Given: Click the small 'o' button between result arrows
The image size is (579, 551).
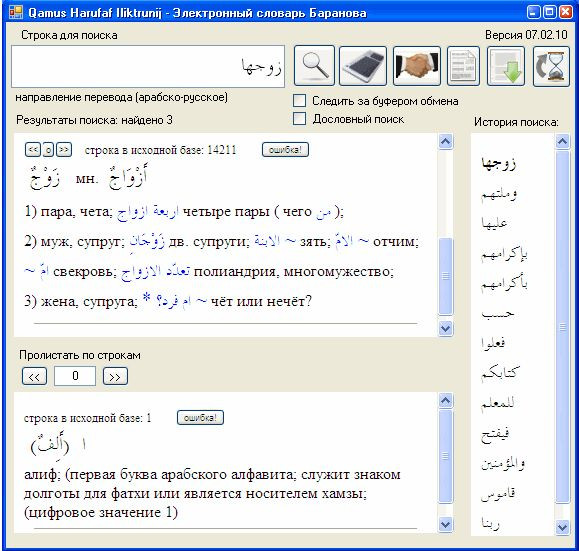Looking at the screenshot, I should coord(48,150).
